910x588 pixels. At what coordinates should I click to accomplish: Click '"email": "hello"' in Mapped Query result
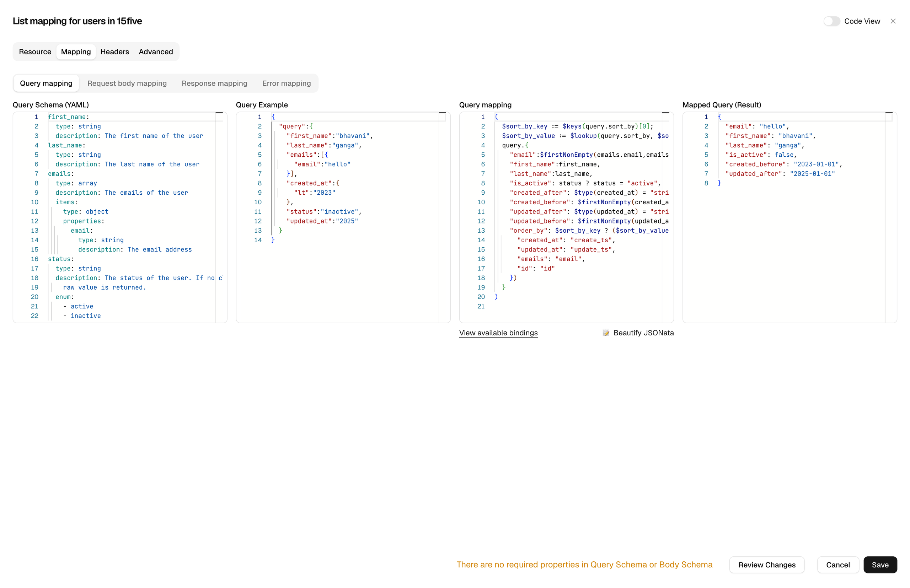(x=757, y=126)
